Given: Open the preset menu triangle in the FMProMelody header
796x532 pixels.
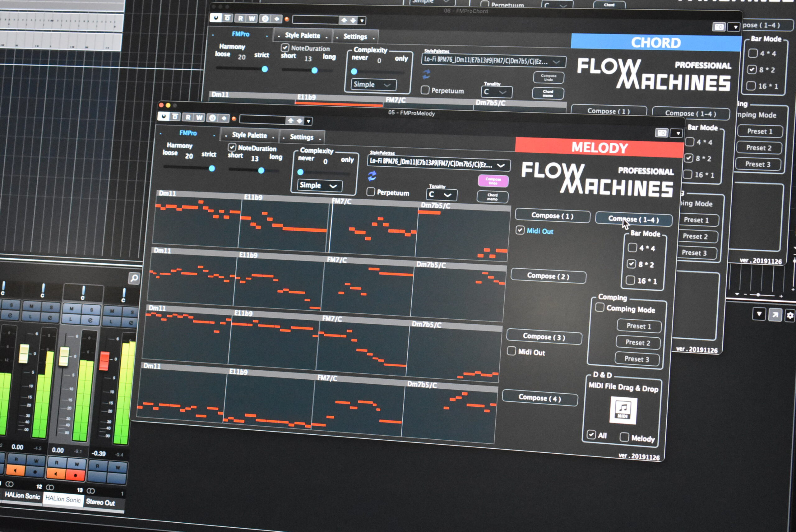Looking at the screenshot, I should 308,121.
